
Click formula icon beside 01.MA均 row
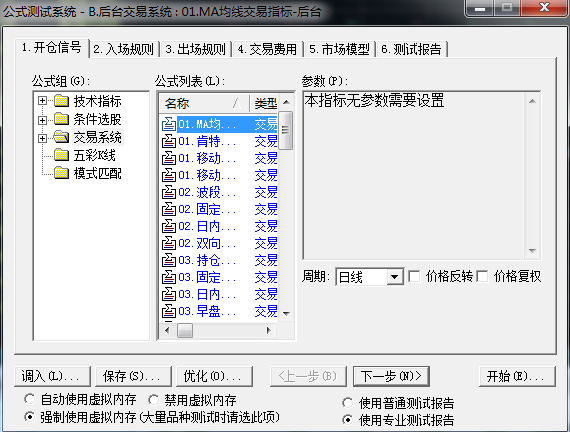click(169, 124)
